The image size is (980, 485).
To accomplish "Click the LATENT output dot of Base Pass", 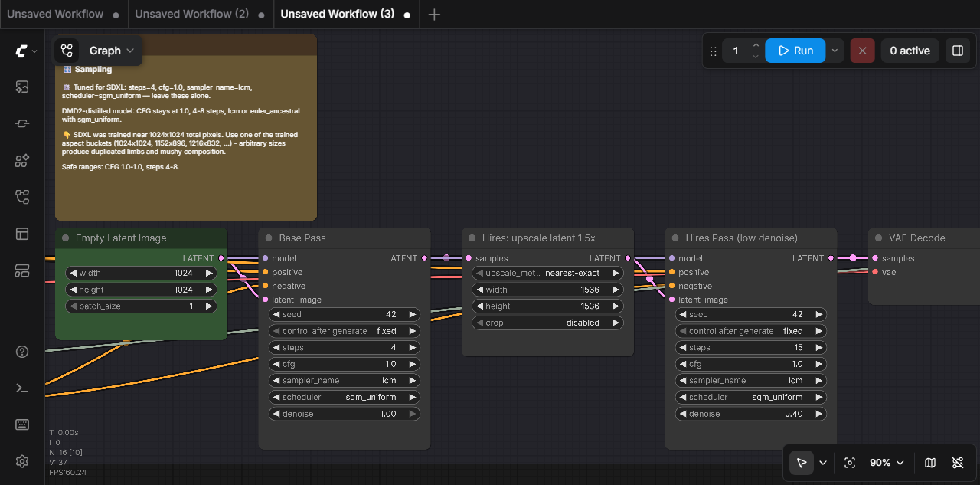I will click(x=425, y=258).
